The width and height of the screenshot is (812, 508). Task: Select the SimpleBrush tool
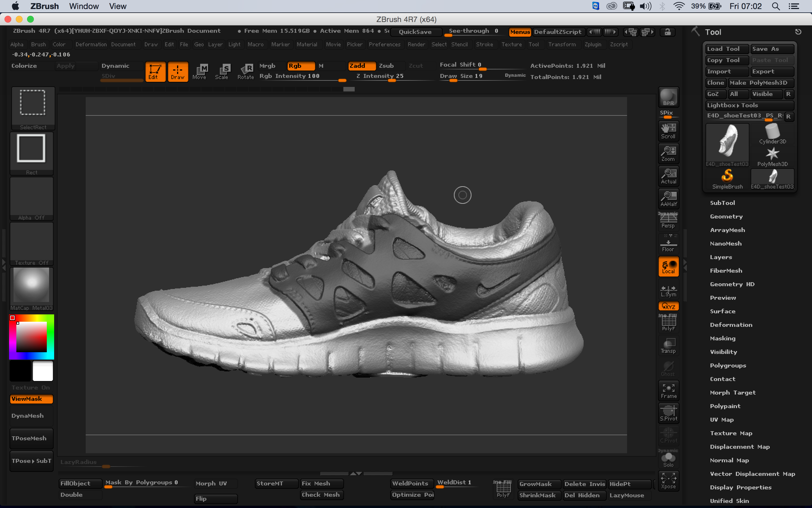tap(727, 179)
